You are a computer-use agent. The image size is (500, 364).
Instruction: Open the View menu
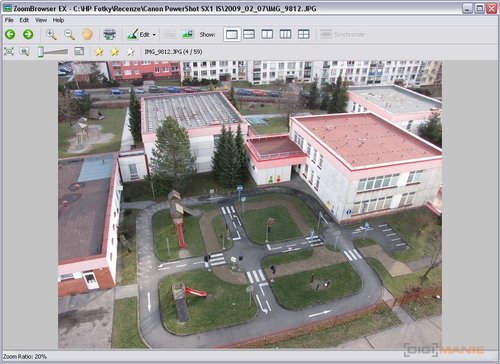pos(41,20)
